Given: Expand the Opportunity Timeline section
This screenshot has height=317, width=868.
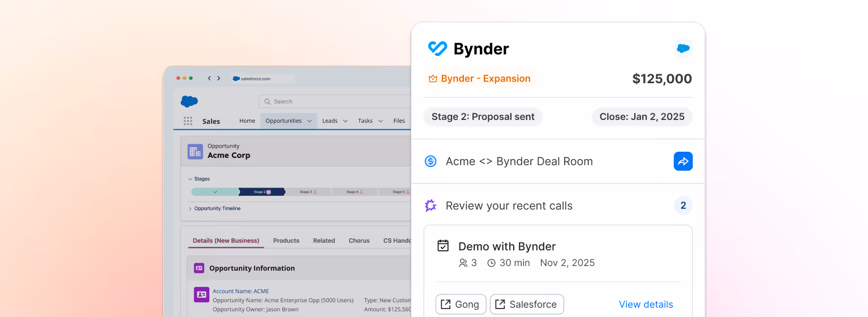Looking at the screenshot, I should tap(214, 208).
